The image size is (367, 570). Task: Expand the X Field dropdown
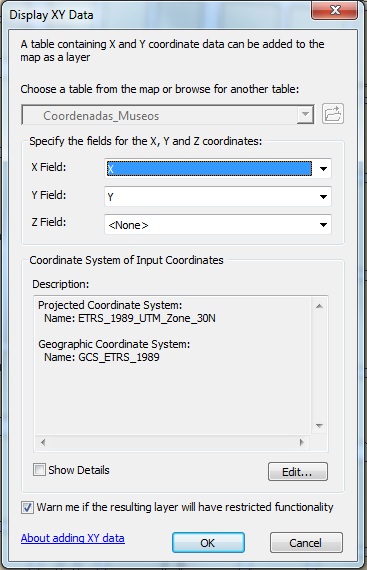(323, 169)
